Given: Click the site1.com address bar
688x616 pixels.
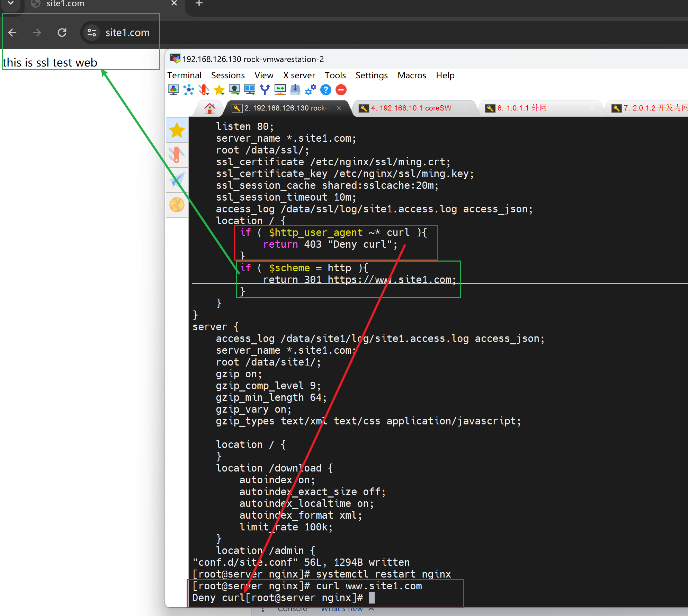Looking at the screenshot, I should [x=127, y=33].
